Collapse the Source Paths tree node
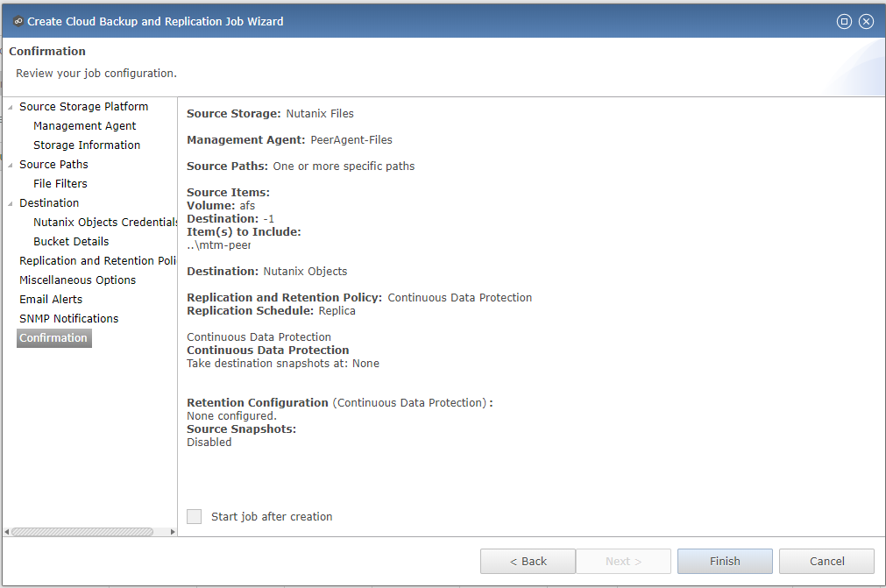Image resolution: width=886 pixels, height=588 pixels. tap(11, 165)
